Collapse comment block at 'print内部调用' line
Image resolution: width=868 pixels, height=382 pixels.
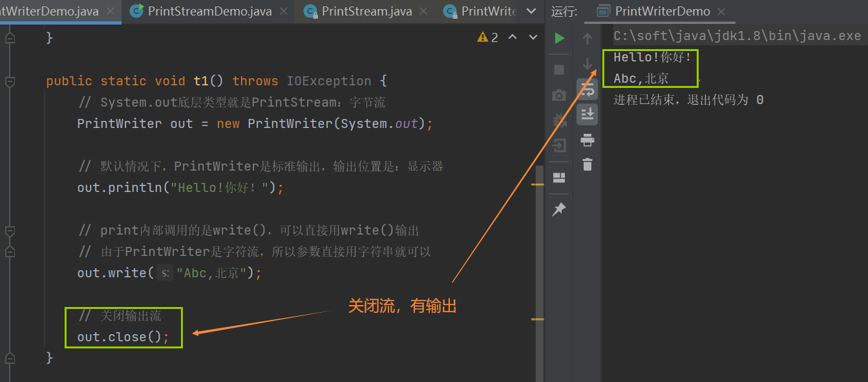[x=10, y=231]
